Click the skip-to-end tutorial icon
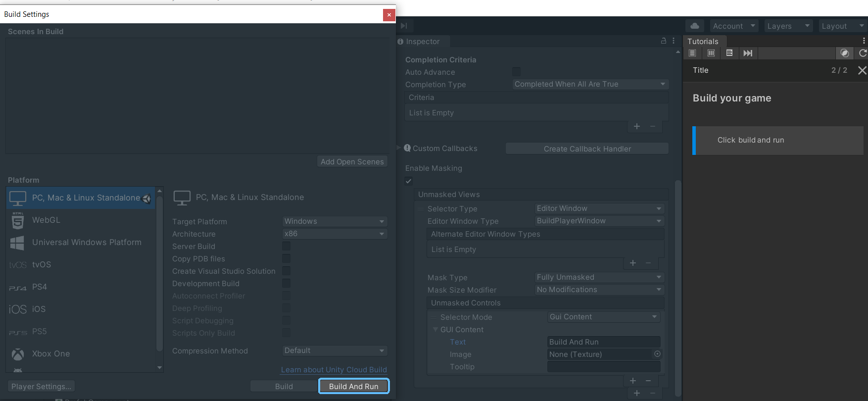The height and width of the screenshot is (401, 868). click(x=748, y=53)
